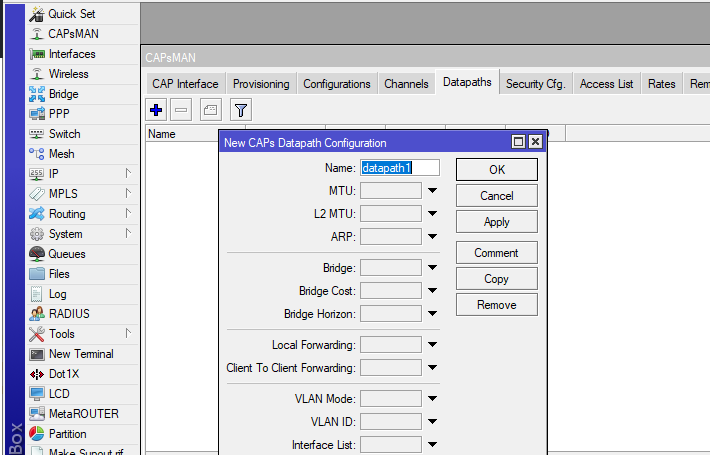
Task: Click the blue plus Add icon
Action: tap(156, 109)
